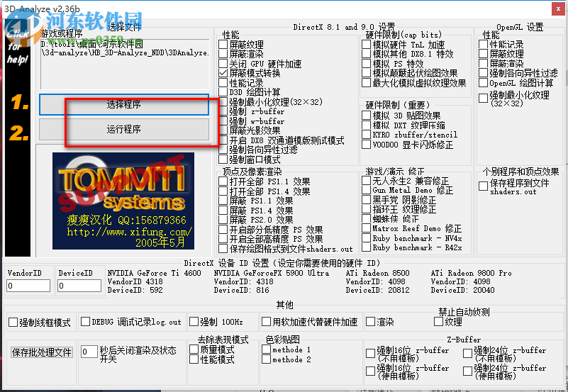Screen dimensions: 568x392
Task: Click the 保存批处理文件 button
Action: click(42, 352)
